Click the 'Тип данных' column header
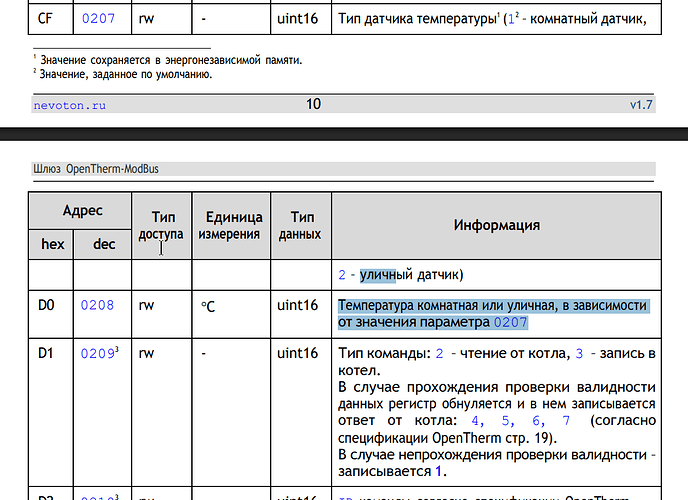Screen dimensions: 688x500 click(x=301, y=226)
